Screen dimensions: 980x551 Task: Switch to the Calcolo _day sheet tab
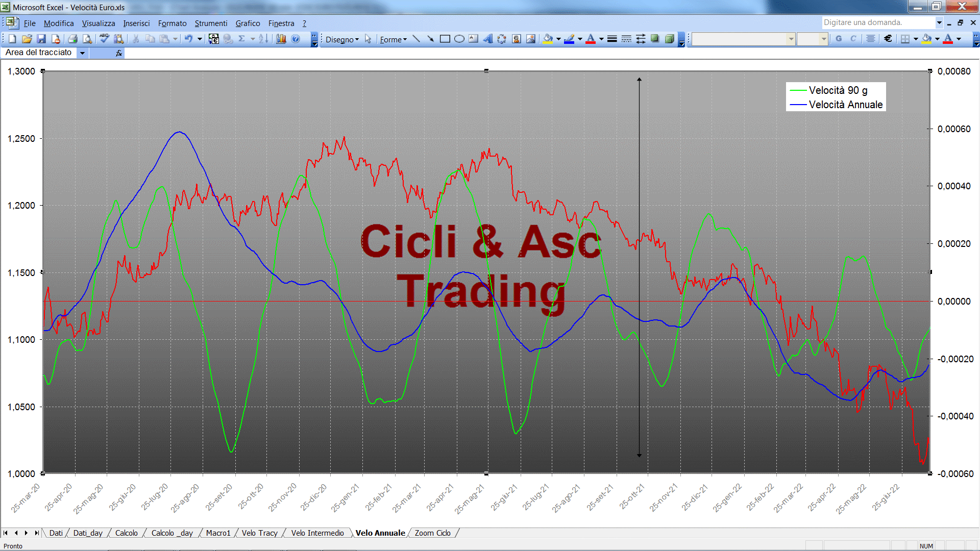[172, 533]
